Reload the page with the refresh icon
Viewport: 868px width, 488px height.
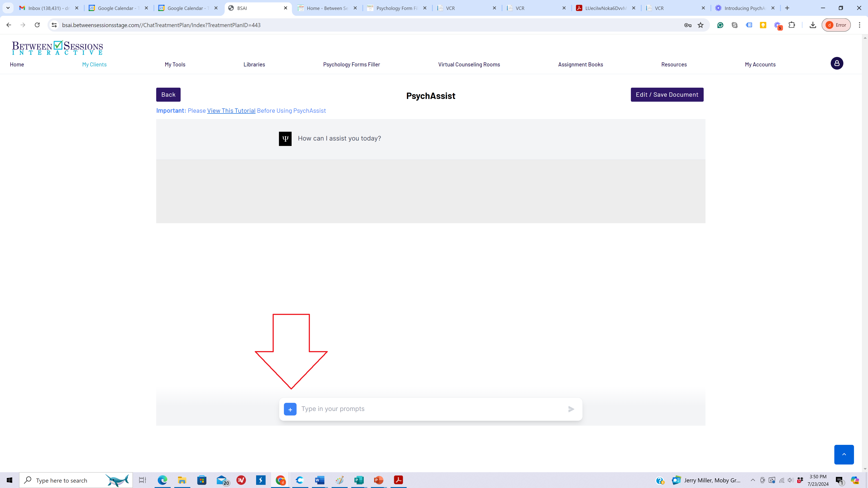tap(37, 25)
